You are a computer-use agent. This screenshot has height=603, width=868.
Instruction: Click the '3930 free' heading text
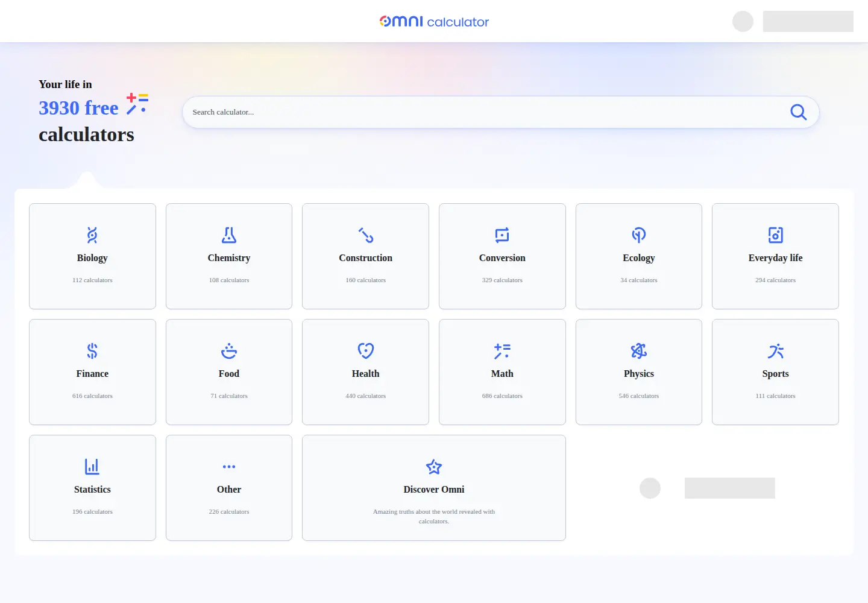pos(79,108)
